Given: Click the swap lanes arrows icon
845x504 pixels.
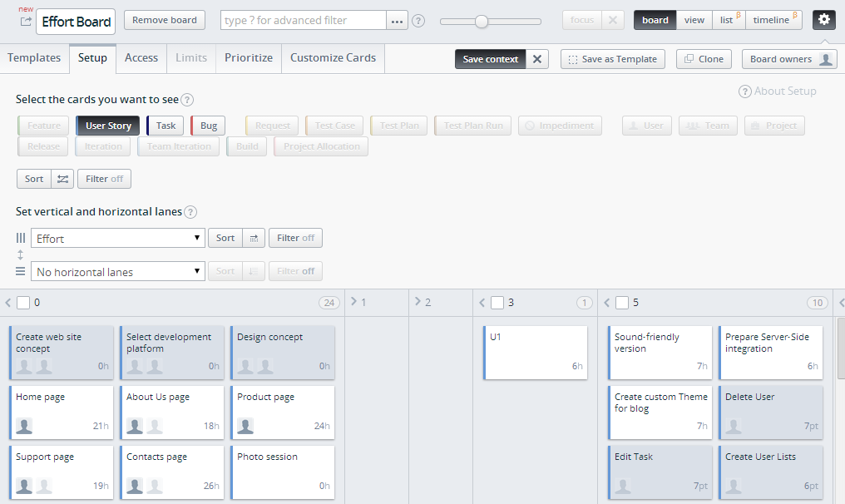Looking at the screenshot, I should pyautogui.click(x=21, y=254).
